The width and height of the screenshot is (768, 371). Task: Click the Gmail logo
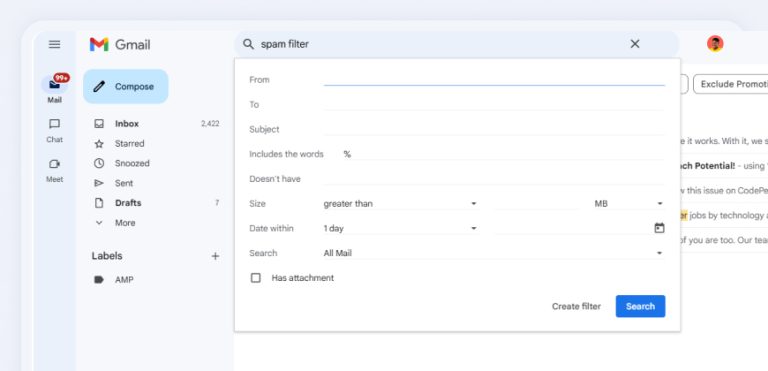click(x=120, y=45)
